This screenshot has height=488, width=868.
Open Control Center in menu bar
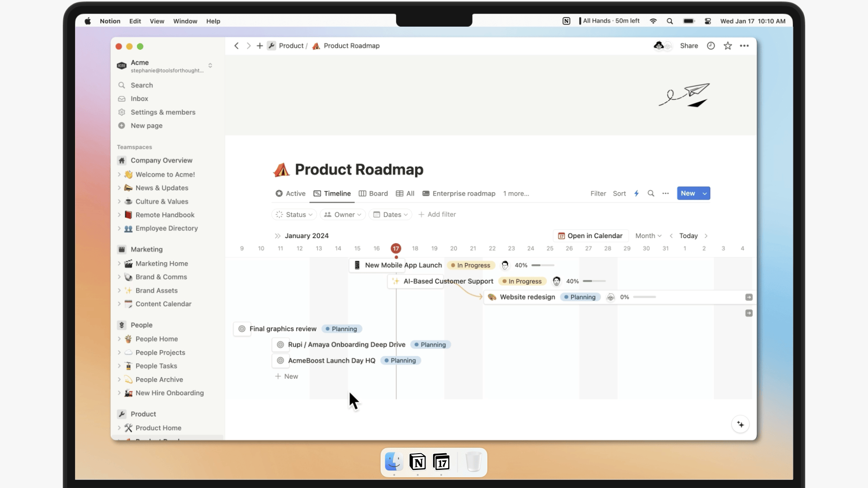(x=708, y=21)
